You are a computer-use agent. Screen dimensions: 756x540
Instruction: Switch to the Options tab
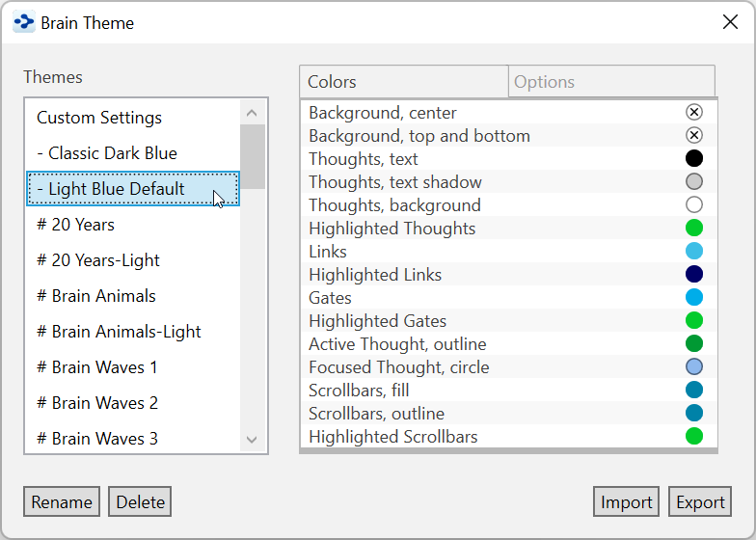tap(611, 82)
